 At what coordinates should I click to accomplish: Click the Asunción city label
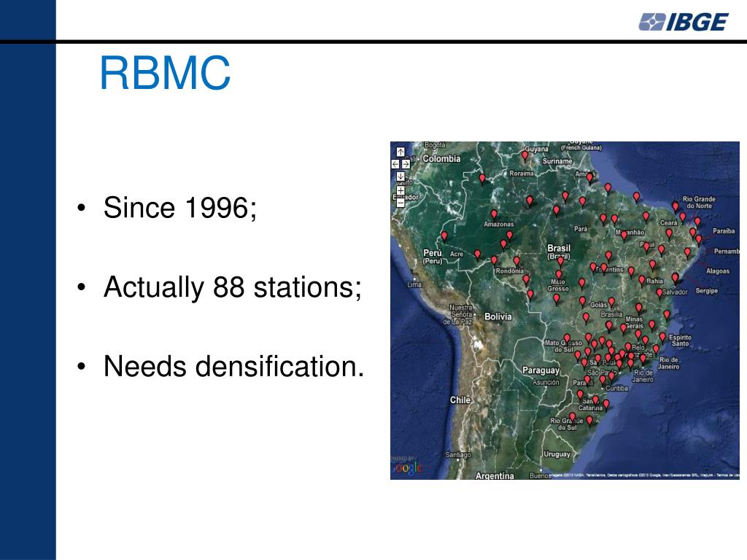pos(546,382)
